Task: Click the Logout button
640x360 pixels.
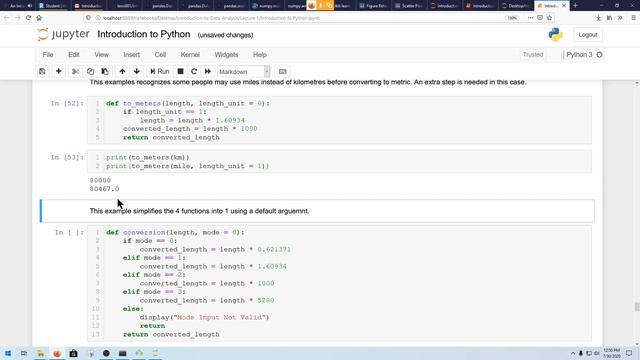Action: 588,35
